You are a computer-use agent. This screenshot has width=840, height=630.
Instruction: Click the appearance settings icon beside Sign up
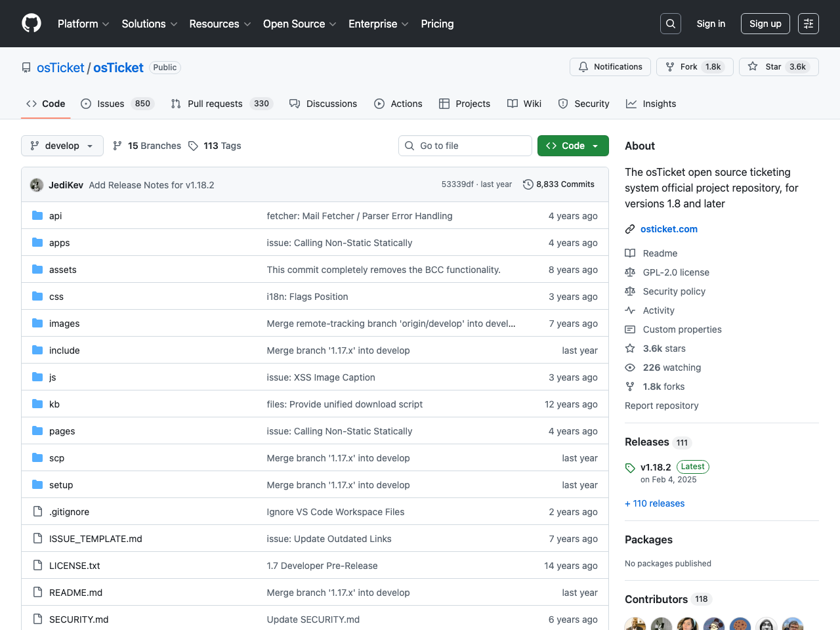808,24
